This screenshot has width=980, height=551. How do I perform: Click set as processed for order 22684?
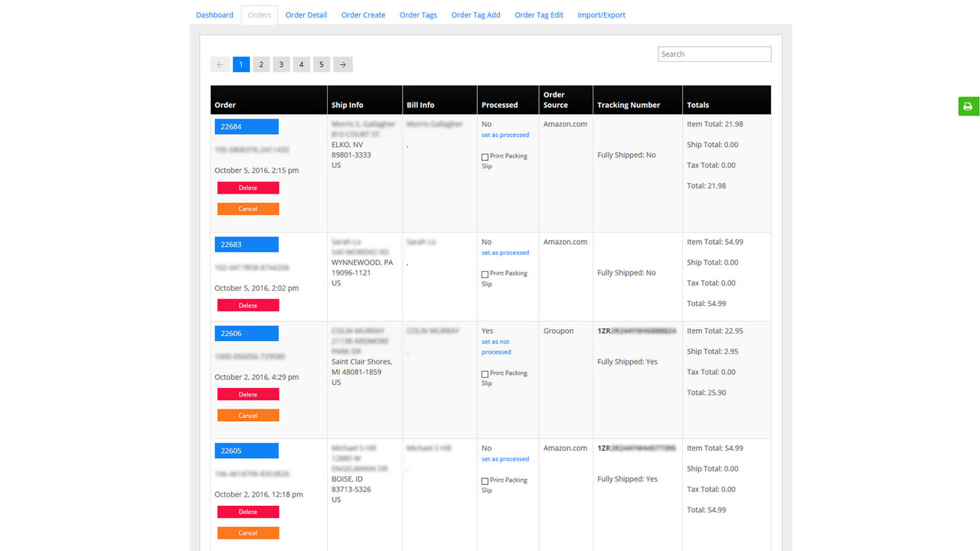[x=505, y=134]
